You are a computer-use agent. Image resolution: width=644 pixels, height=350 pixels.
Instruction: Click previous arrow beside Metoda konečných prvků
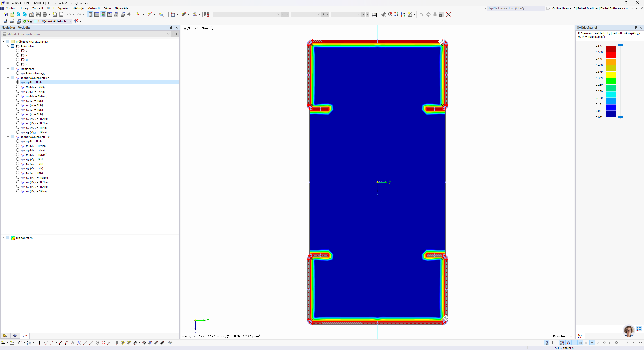pyautogui.click(x=173, y=34)
